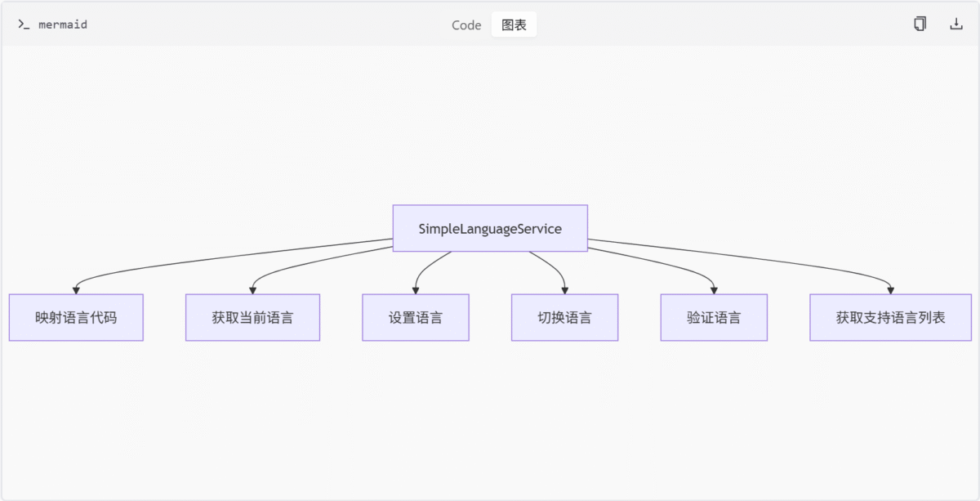Click the download diagram icon
Screen dimensions: 980x501
(x=956, y=25)
